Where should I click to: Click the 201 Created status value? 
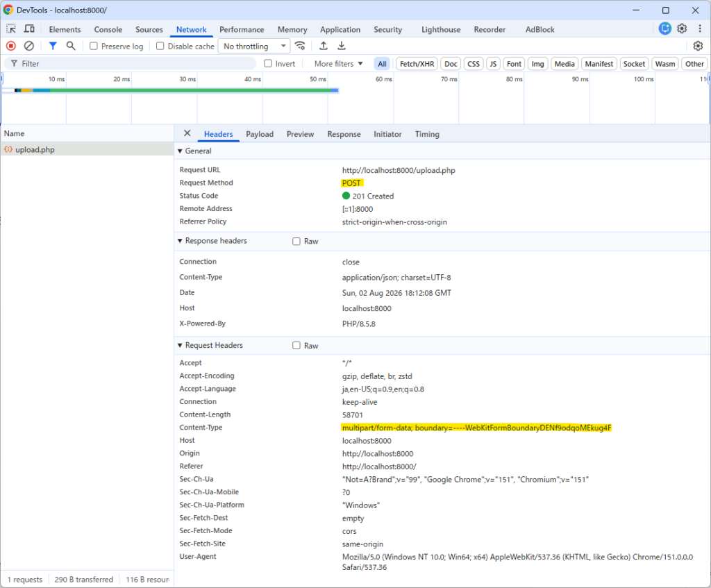coord(373,196)
